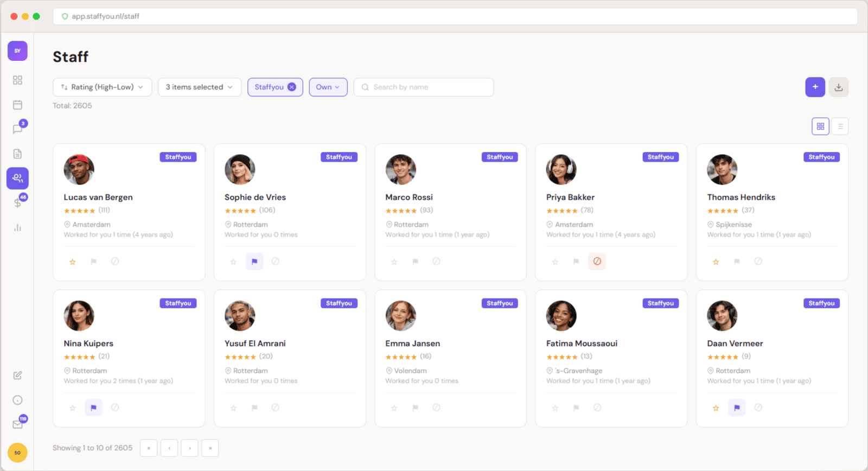Toggle favorite star for Nina Kuipers

click(x=73, y=408)
